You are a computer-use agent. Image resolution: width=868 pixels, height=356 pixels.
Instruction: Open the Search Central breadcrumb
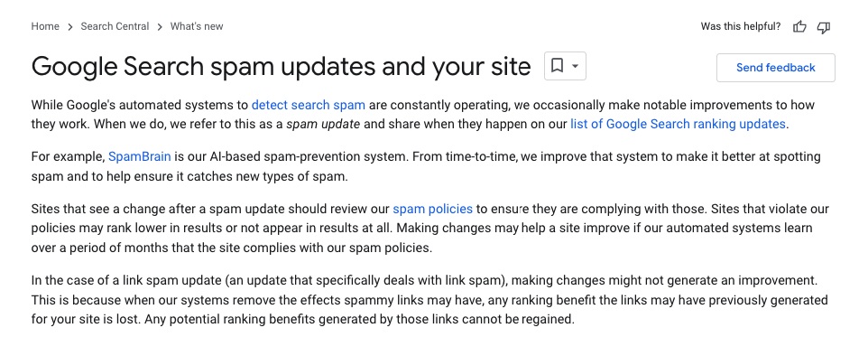[115, 26]
